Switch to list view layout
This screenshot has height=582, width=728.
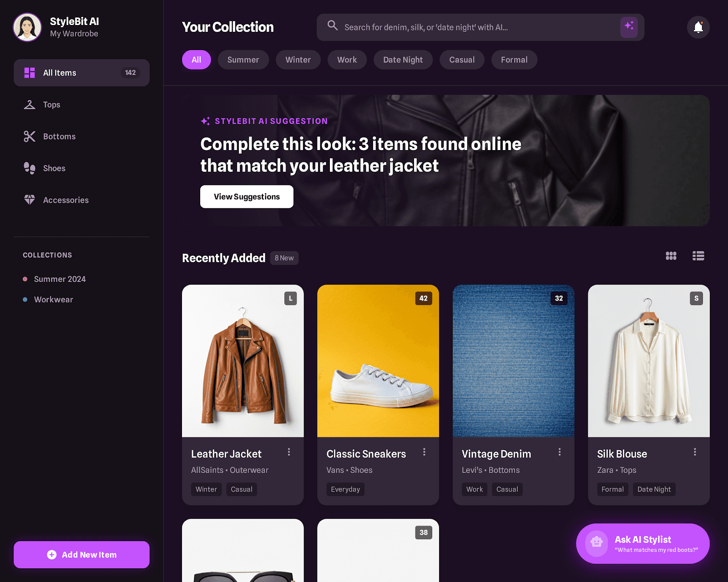698,256
